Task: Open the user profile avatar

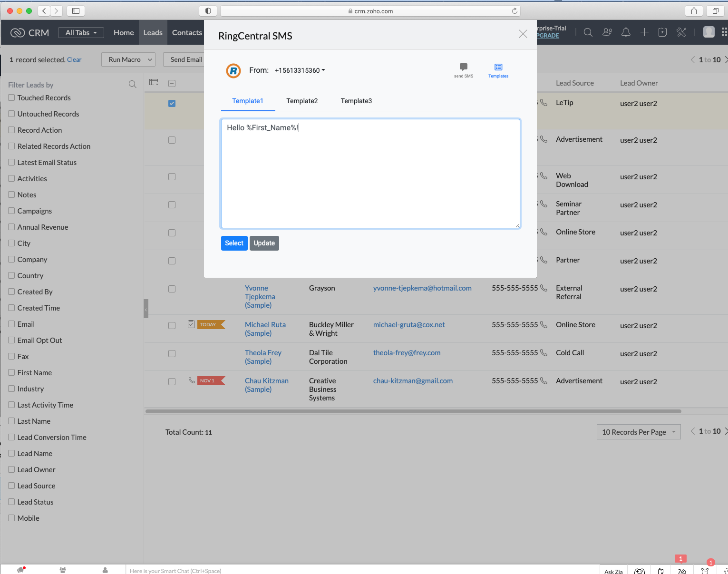Action: click(x=709, y=32)
